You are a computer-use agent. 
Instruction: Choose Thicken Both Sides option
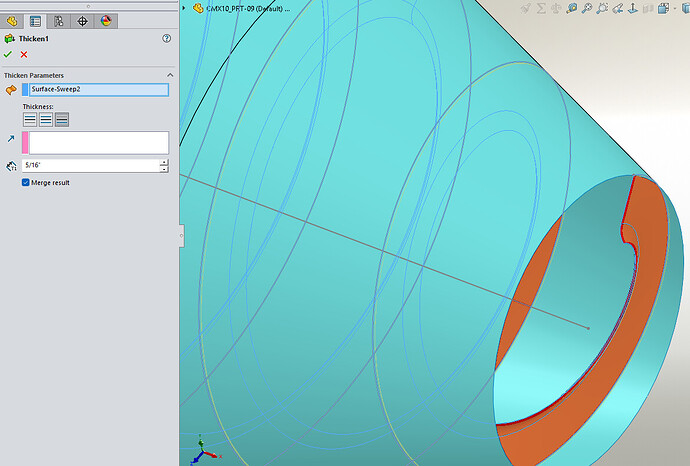coord(46,120)
